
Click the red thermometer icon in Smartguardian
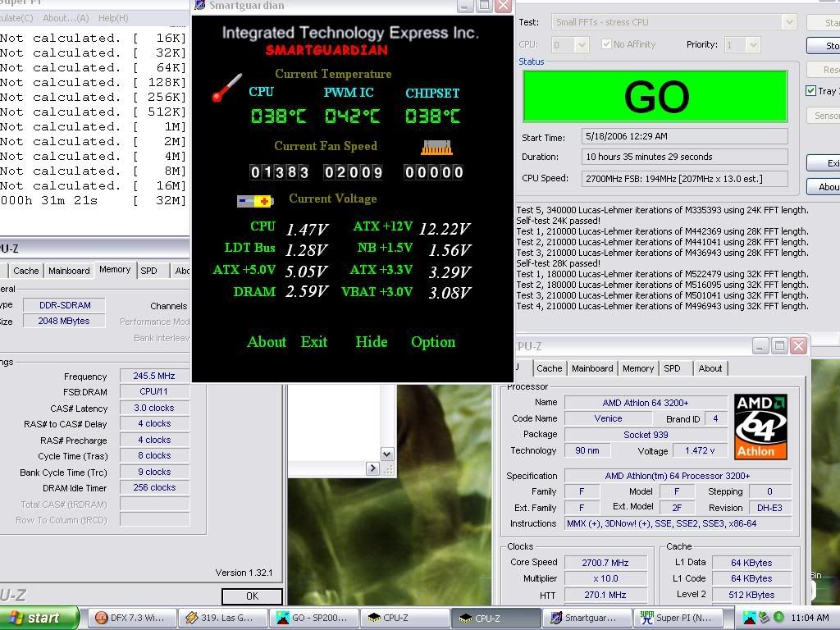point(226,88)
